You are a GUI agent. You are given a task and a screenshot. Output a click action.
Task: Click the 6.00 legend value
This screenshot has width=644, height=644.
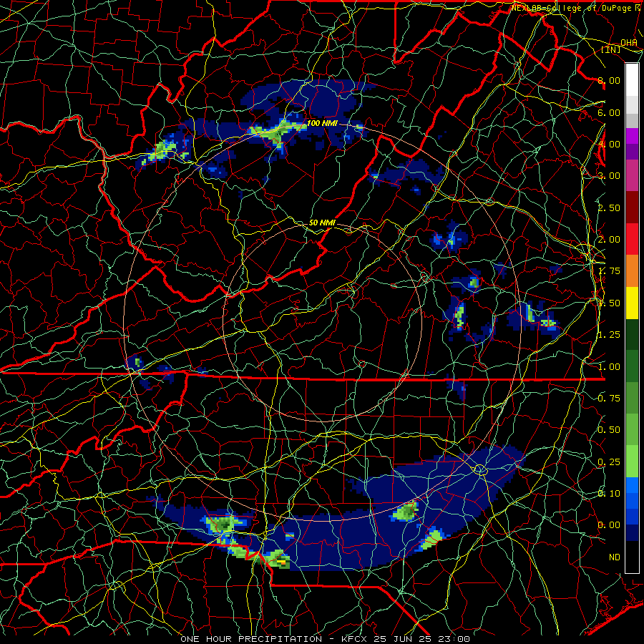click(609, 112)
